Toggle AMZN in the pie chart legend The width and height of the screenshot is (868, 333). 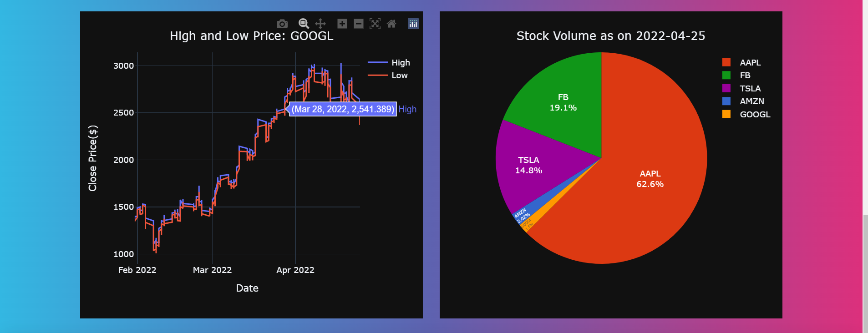(751, 101)
